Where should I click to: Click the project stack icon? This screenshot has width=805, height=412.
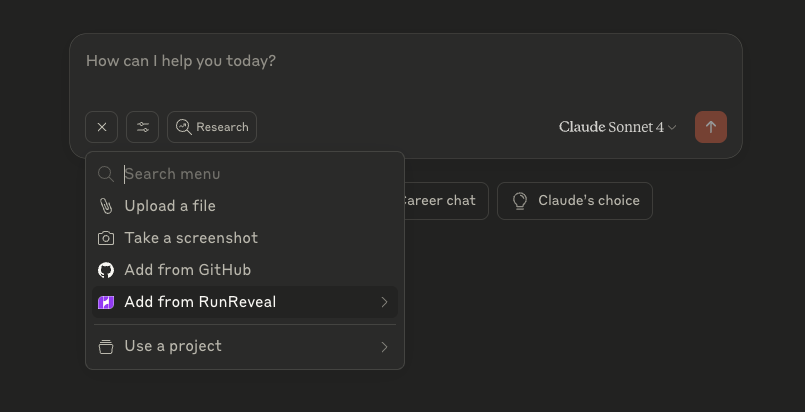(x=106, y=347)
